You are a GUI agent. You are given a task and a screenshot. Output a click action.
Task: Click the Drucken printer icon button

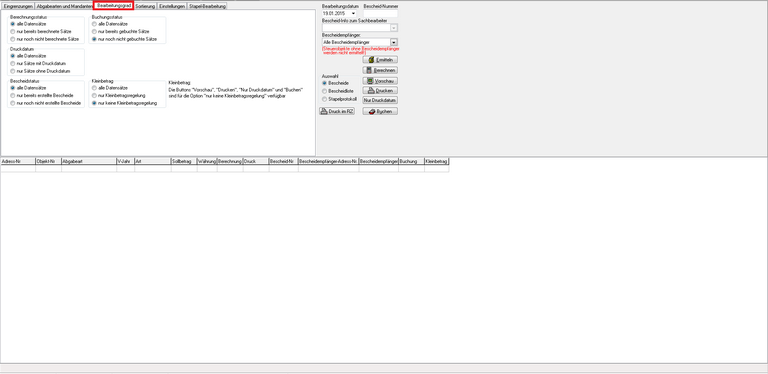click(x=380, y=91)
